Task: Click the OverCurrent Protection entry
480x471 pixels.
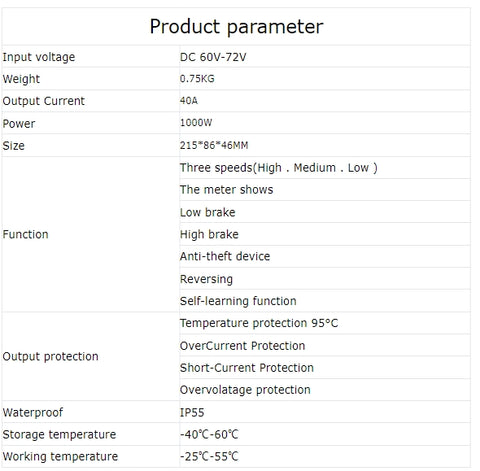Action: (242, 346)
